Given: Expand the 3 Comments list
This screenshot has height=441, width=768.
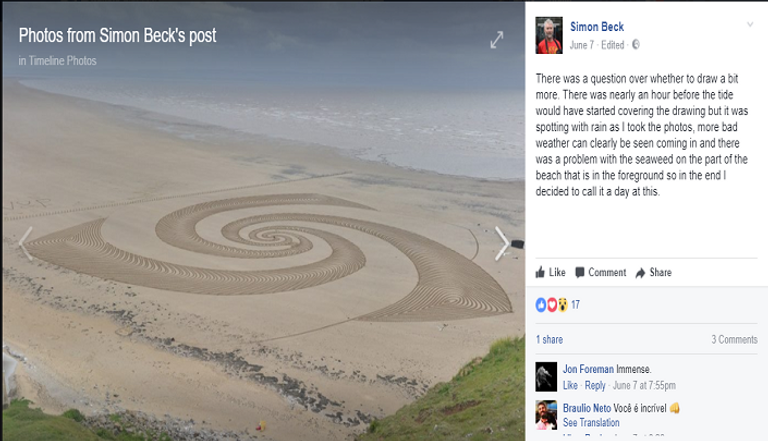Looking at the screenshot, I should 734,340.
